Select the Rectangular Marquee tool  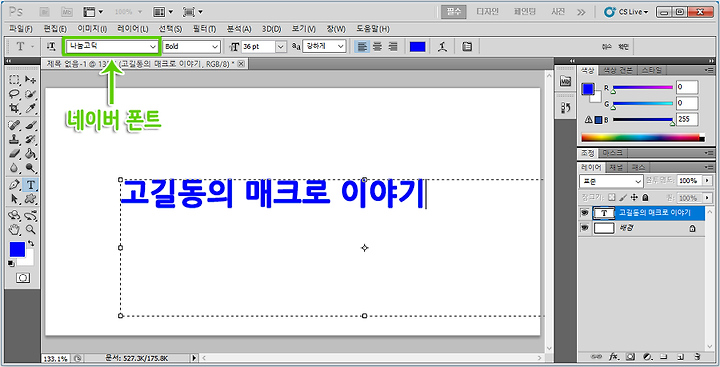(x=15, y=80)
